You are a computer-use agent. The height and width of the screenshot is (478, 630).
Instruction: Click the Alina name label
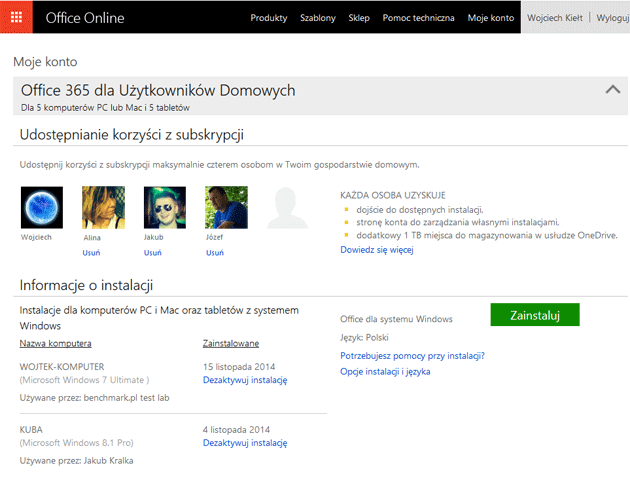92,238
